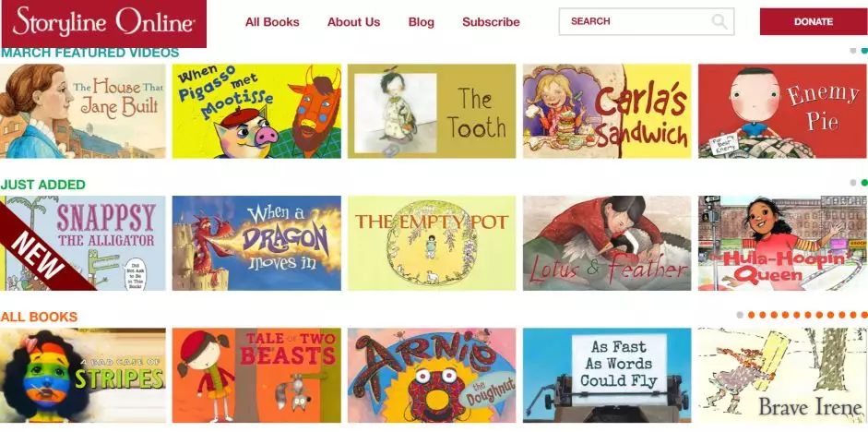
Task: Select second pagination dot in All Books row
Action: (x=751, y=315)
